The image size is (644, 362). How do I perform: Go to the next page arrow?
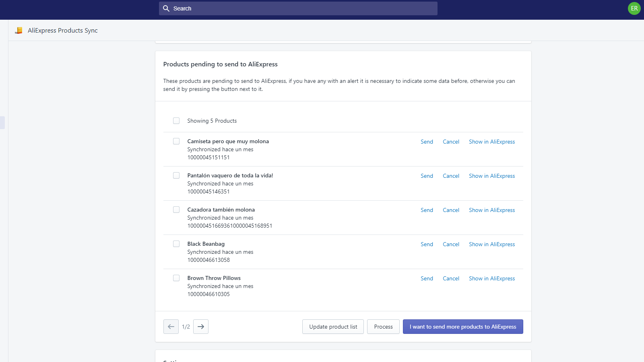click(201, 327)
